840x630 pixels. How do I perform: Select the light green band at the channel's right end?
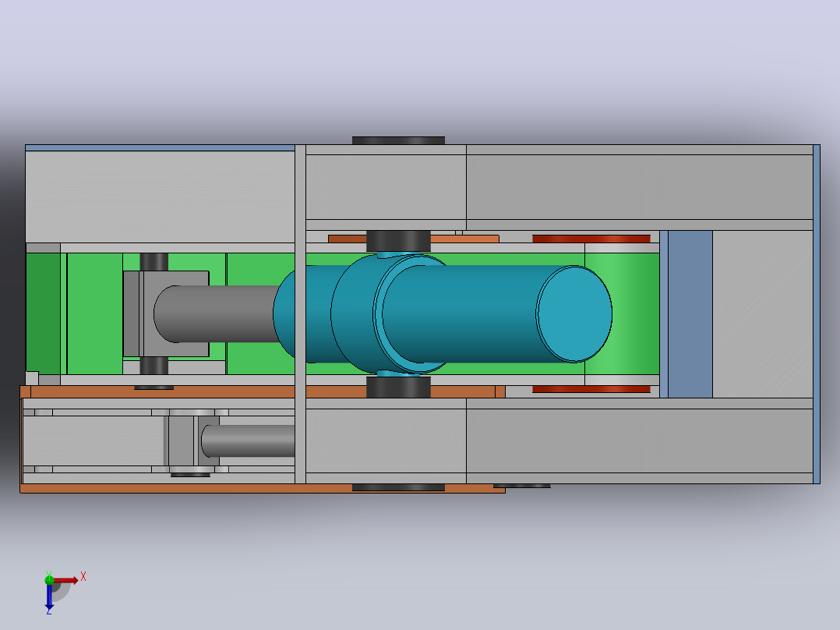(x=622, y=314)
